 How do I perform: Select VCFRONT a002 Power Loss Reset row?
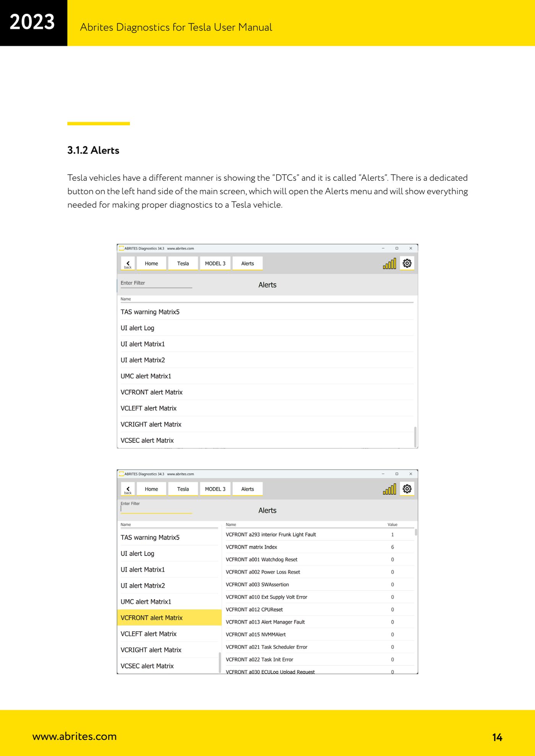point(319,572)
